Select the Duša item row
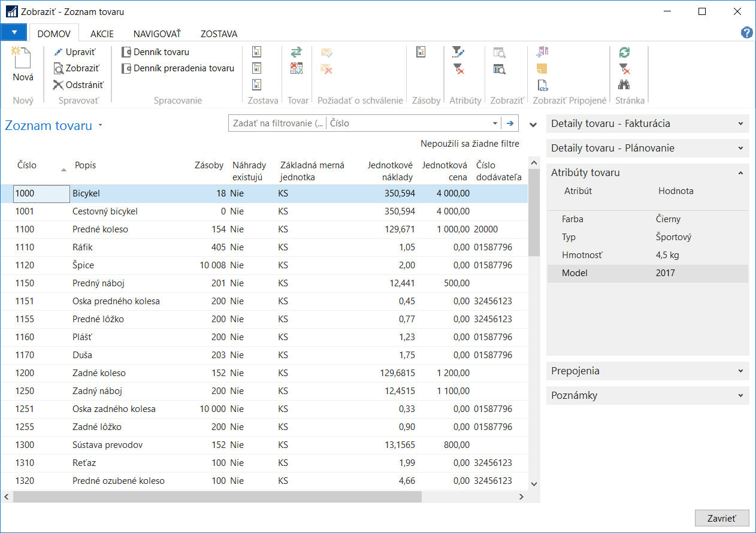Screen dimensions: 756x533 [x=264, y=355]
